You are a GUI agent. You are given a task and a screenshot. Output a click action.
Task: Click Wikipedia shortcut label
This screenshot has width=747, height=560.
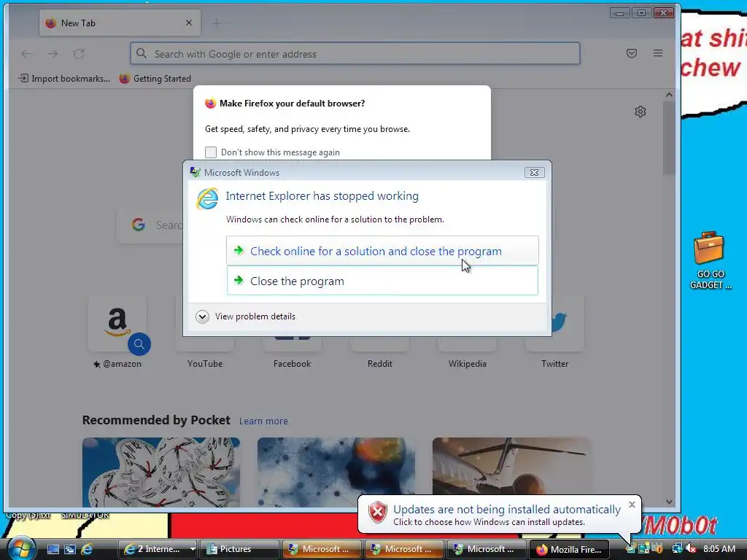point(468,364)
